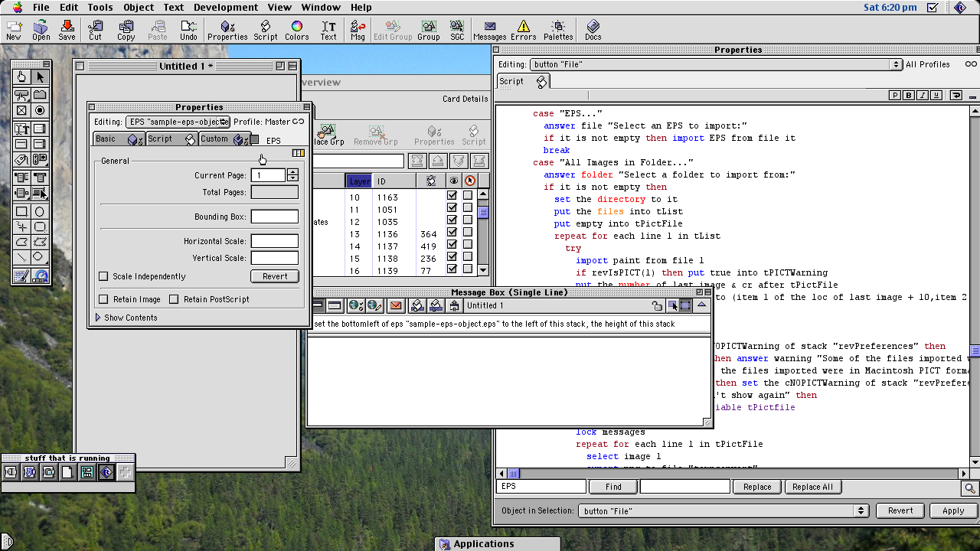980x551 pixels.
Task: Toggle visibility checkbox for layer 10 row
Action: click(x=452, y=197)
